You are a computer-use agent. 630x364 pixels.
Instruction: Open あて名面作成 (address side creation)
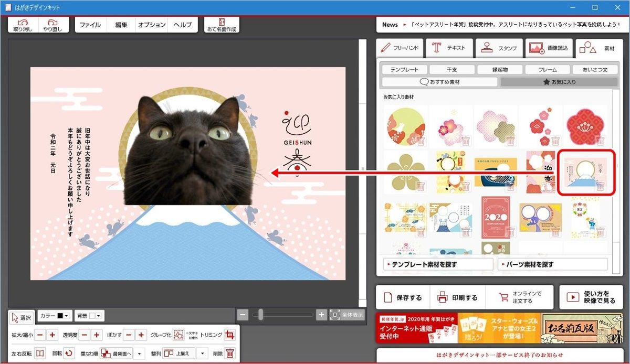[x=222, y=23]
